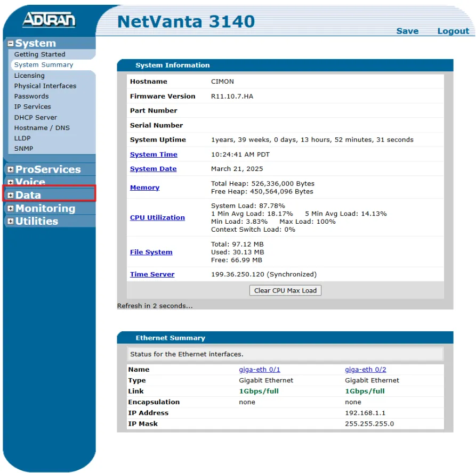Open Getting Started page

click(39, 54)
